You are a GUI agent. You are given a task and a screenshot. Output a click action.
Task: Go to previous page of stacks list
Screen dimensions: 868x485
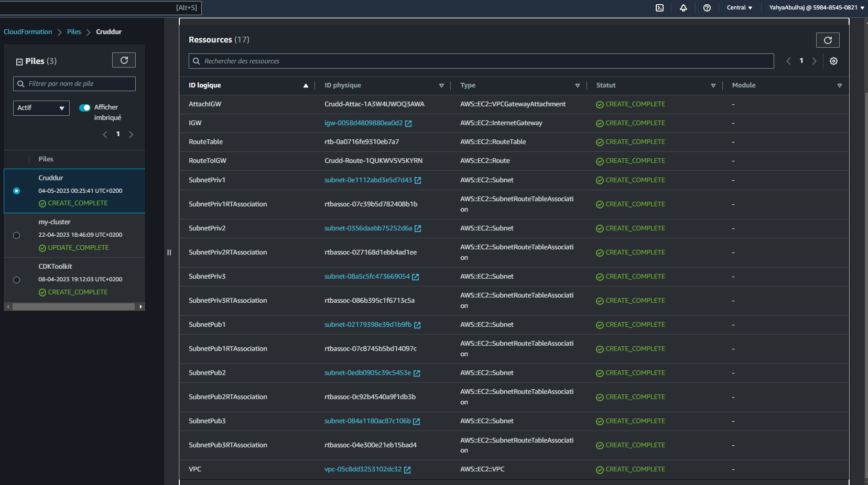105,135
